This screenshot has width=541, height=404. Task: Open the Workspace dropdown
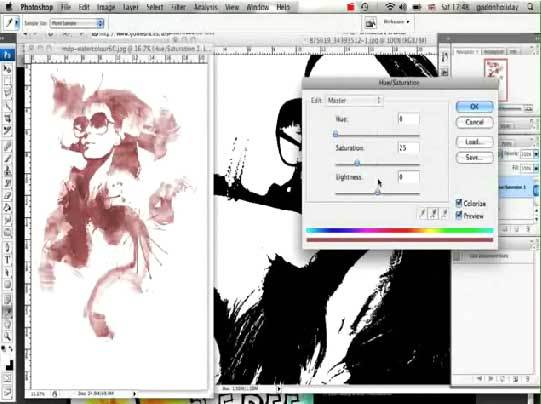click(x=397, y=22)
